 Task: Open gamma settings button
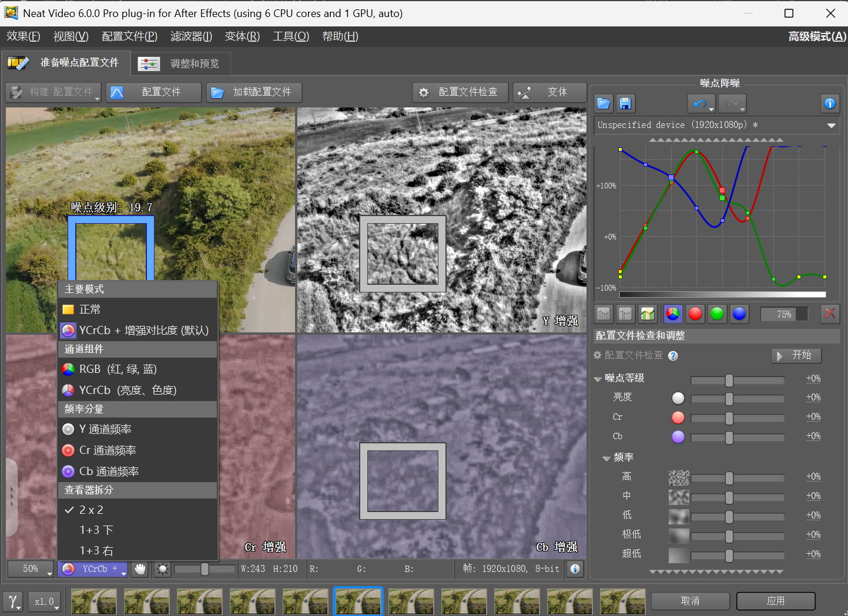pos(14,601)
